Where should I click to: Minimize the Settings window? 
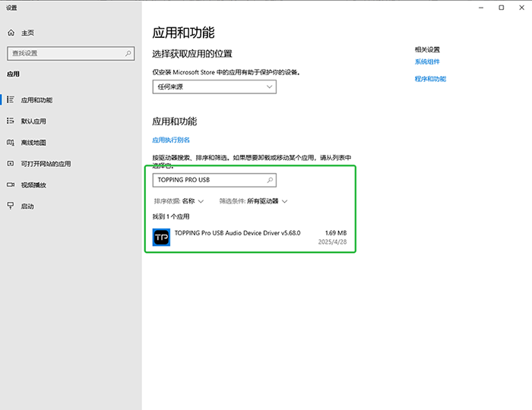click(x=481, y=8)
